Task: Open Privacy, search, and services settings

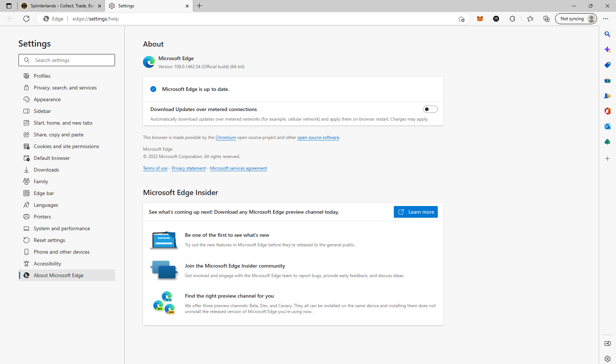Action: [x=67, y=88]
